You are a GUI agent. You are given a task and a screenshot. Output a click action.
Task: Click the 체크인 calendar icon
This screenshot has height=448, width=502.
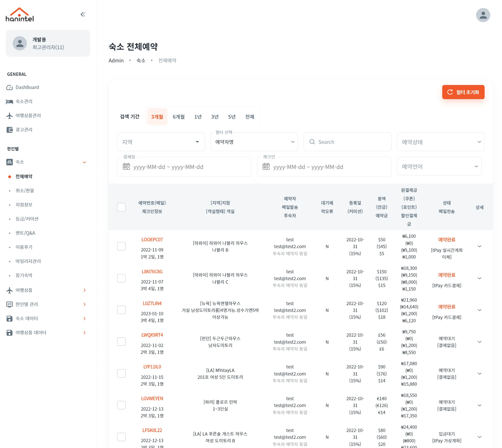(x=266, y=167)
